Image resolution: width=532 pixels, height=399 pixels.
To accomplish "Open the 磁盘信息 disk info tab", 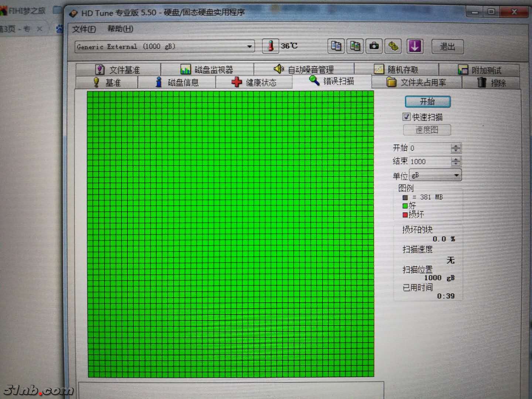I will pyautogui.click(x=177, y=82).
